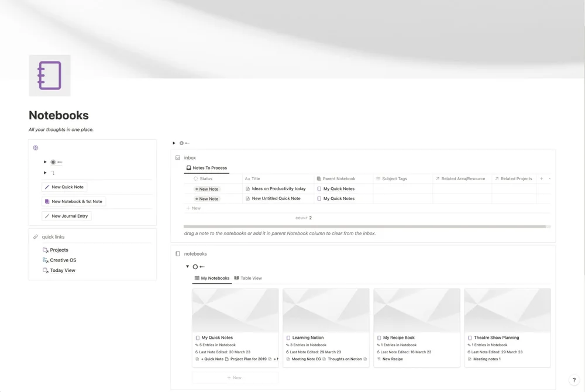Click the purple notebook page icon above Notebooks title

[x=50, y=75]
